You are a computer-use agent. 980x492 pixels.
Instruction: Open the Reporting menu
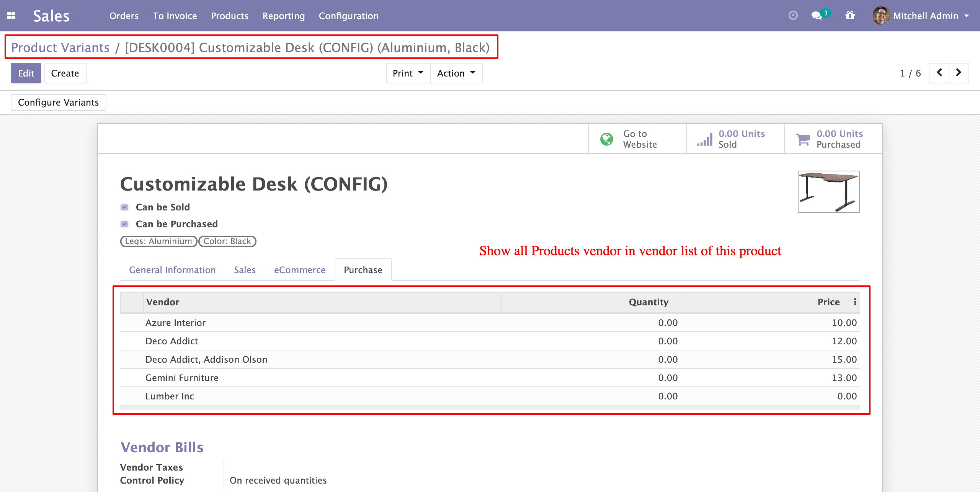coord(283,16)
